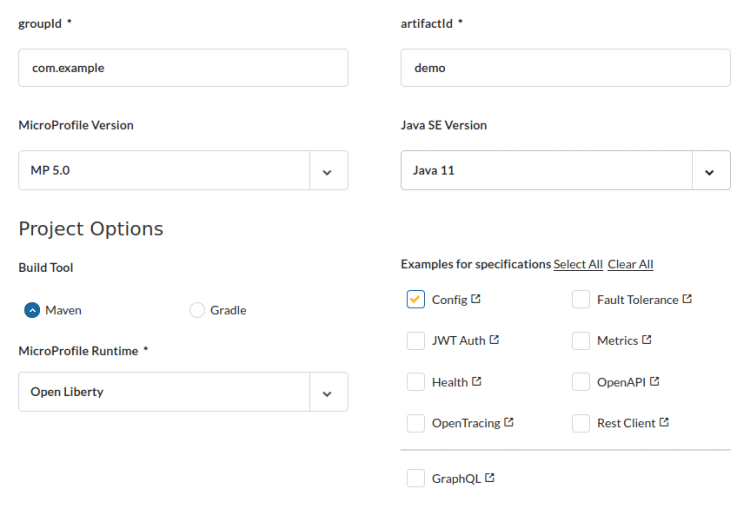Check the JWT Auth checkbox
Screen dimensions: 750x515
(416, 340)
